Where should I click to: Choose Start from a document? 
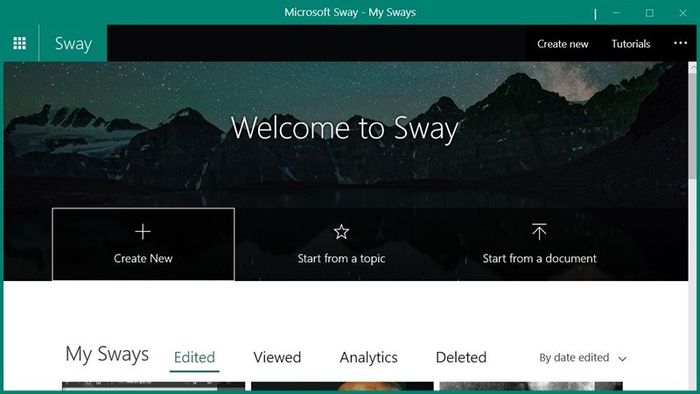[539, 258]
